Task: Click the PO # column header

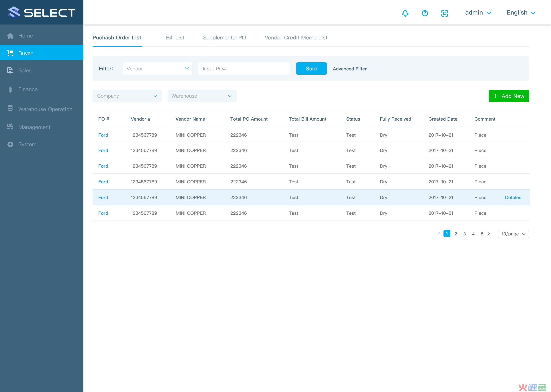Action: pos(104,119)
